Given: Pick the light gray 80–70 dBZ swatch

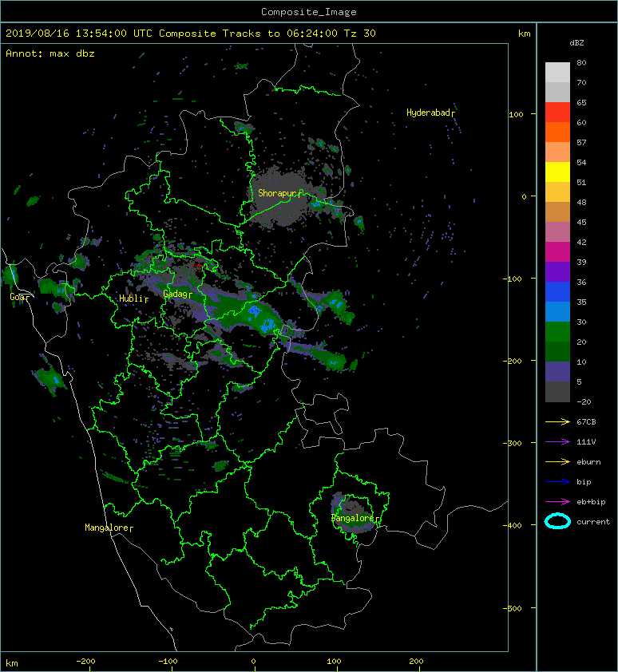Looking at the screenshot, I should (x=557, y=73).
